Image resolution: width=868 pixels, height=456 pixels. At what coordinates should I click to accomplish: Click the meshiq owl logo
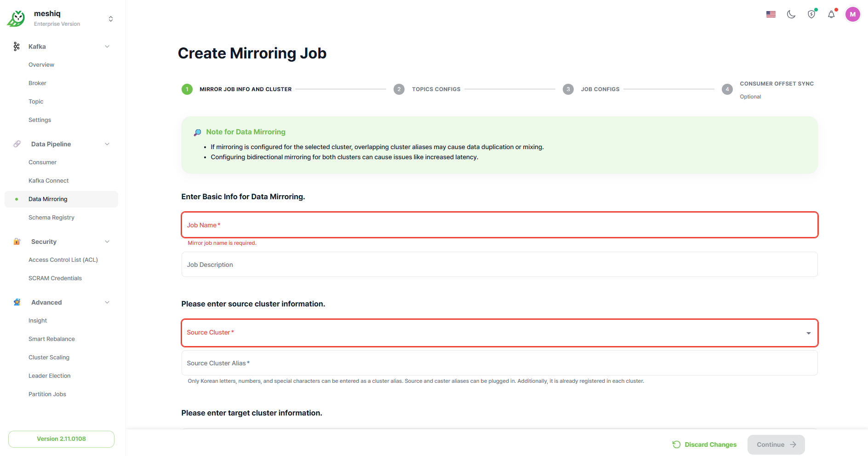coord(17,18)
